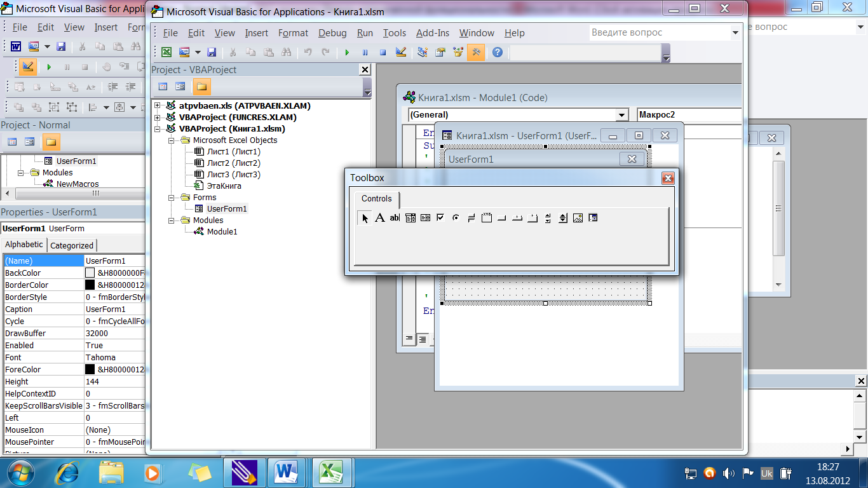Open the (General) object dropdown in code window

[622, 115]
